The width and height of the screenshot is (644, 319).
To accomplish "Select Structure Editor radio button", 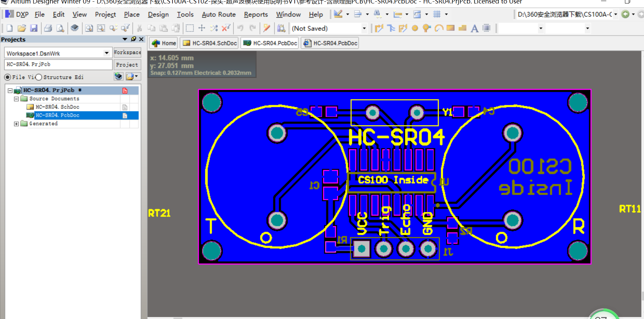I will pyautogui.click(x=39, y=77).
